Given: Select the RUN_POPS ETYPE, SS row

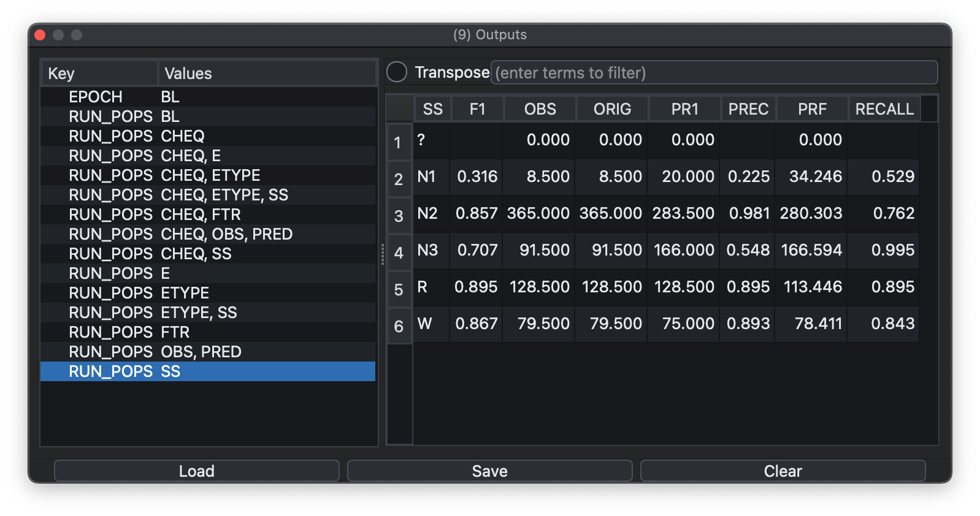Looking at the screenshot, I should 208,313.
